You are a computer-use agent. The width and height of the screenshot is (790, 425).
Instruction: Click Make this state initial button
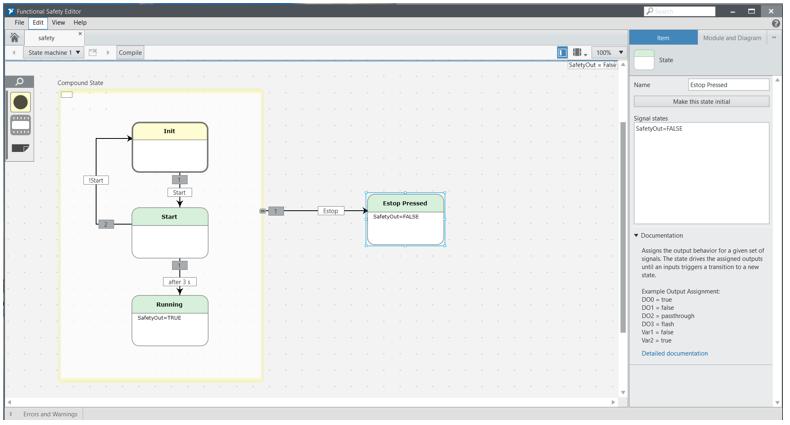pyautogui.click(x=701, y=101)
